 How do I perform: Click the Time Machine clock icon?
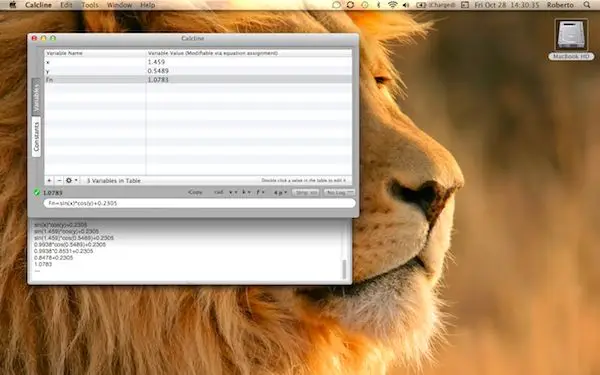[365, 5]
